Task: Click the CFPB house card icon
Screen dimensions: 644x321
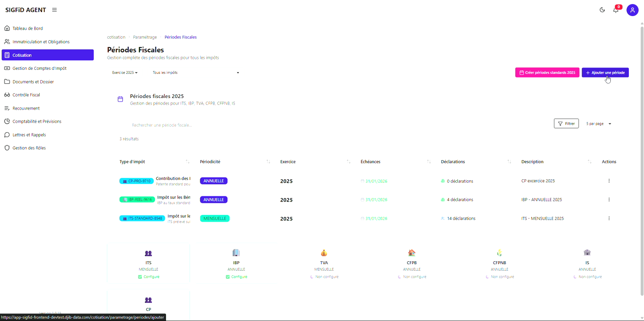Action: click(x=412, y=253)
